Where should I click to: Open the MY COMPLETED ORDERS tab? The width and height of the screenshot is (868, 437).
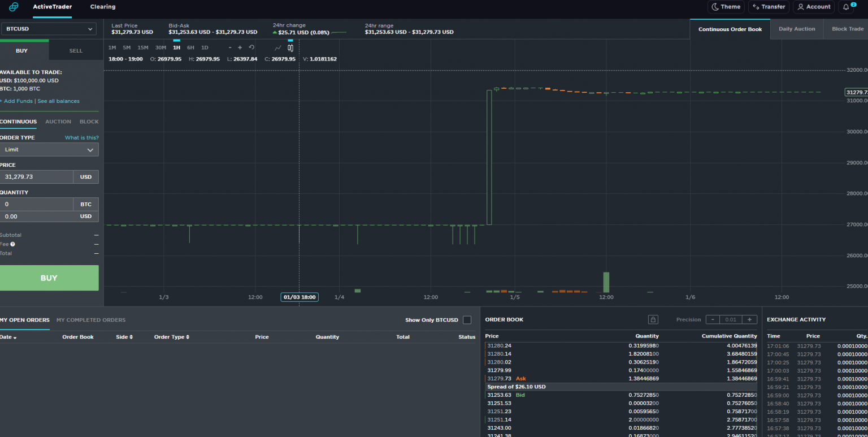[90, 319]
